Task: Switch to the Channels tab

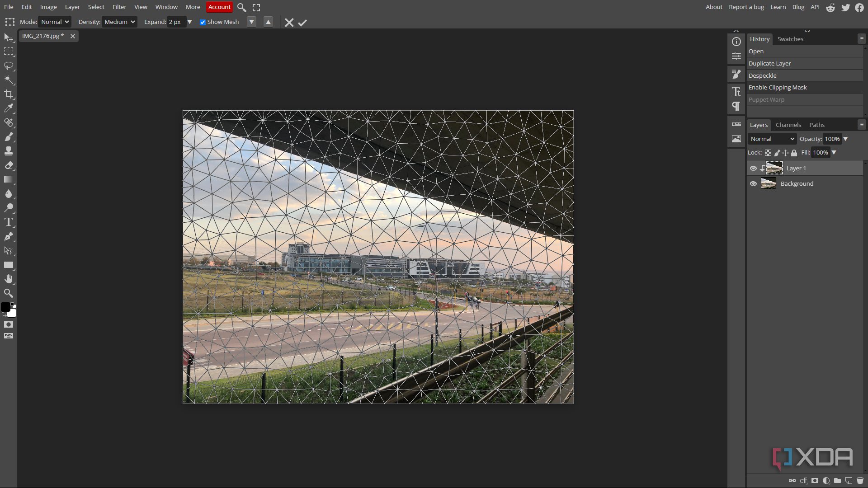Action: pyautogui.click(x=788, y=125)
